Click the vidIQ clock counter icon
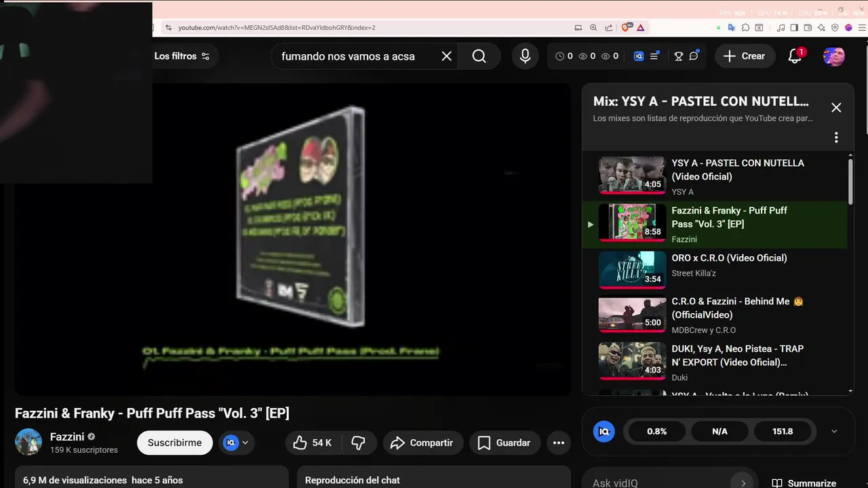This screenshot has height=488, width=868. 560,56
